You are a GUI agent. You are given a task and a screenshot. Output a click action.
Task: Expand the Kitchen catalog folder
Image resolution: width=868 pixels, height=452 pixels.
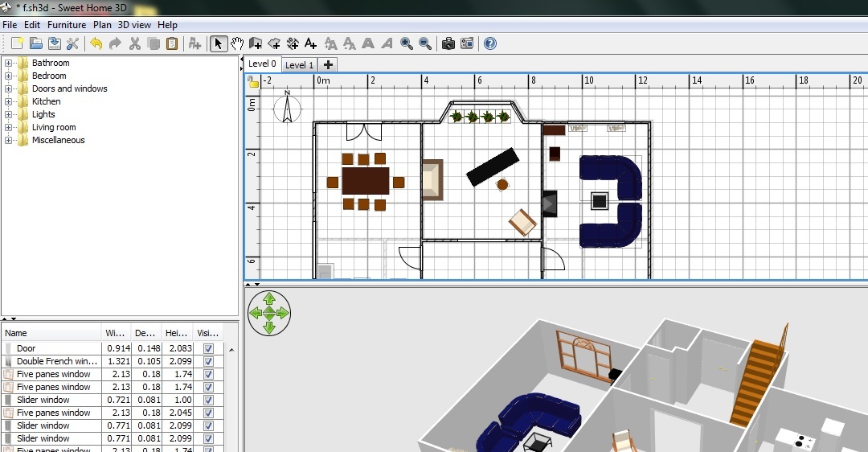tap(8, 102)
